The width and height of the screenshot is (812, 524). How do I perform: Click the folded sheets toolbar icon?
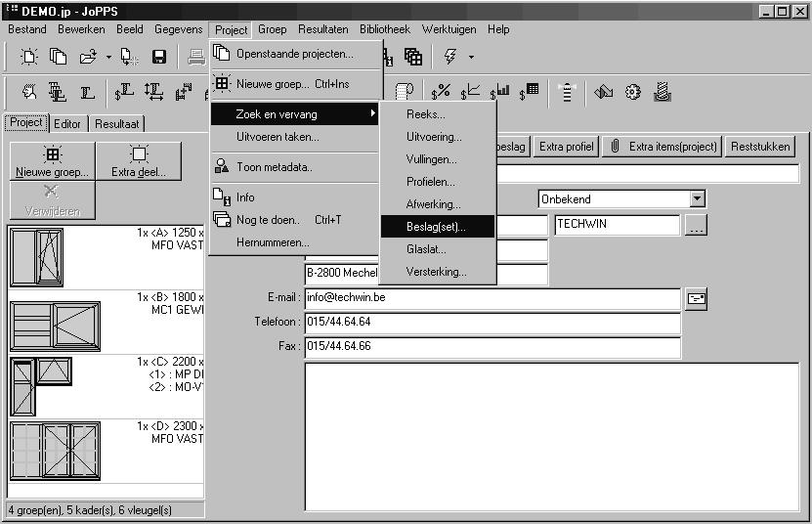coord(603,92)
